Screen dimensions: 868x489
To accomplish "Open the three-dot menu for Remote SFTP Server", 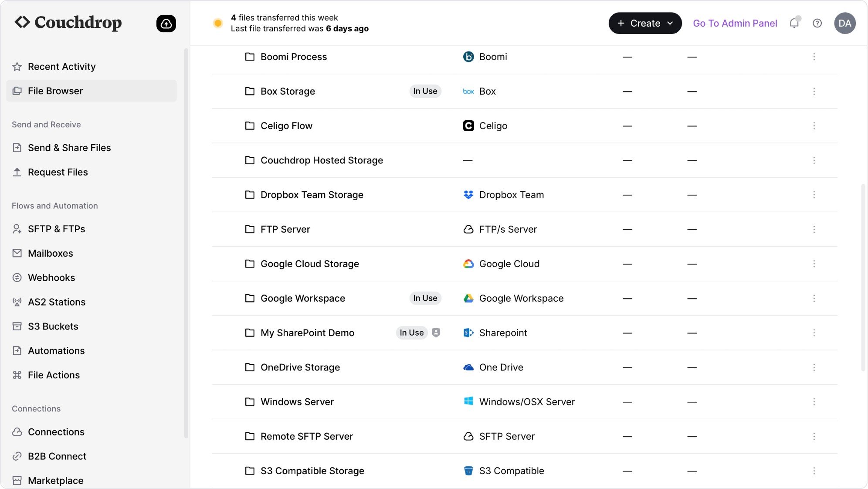I will 814,436.
